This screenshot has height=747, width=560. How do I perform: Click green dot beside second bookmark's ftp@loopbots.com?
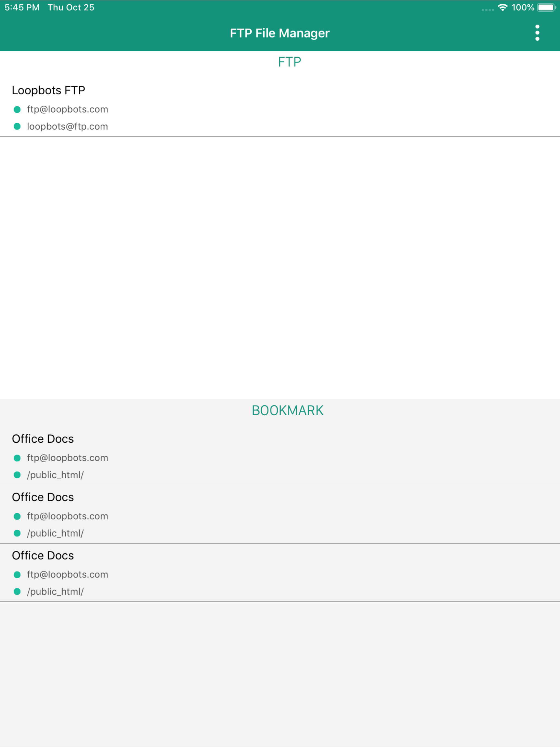17,516
